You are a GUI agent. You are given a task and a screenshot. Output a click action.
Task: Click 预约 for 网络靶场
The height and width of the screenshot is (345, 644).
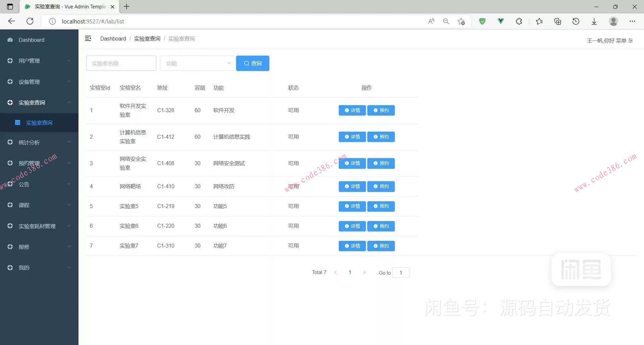coord(381,186)
